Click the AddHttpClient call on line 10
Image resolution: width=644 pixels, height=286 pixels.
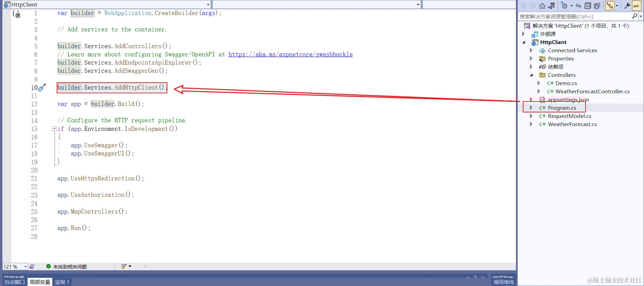coord(139,87)
